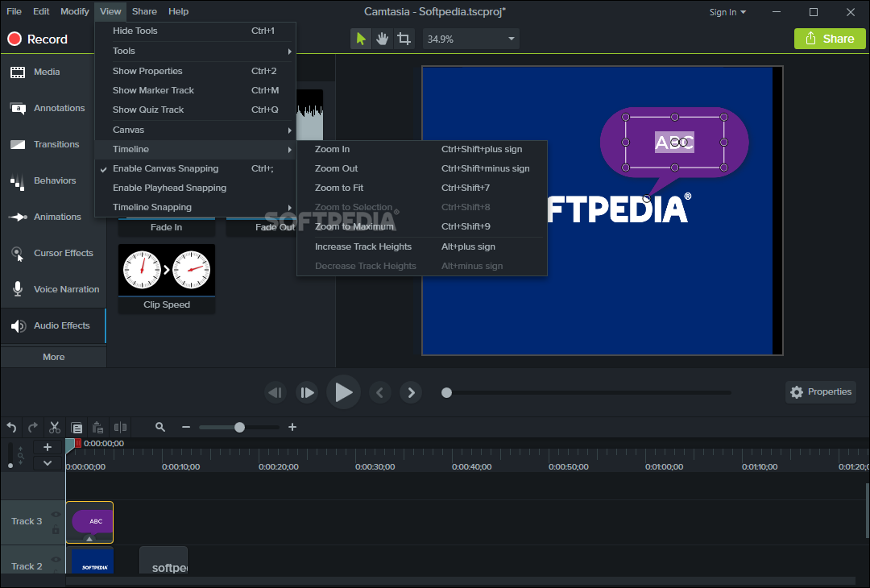Open the Edit menu
Screen dimensions: 870x588
click(x=41, y=11)
